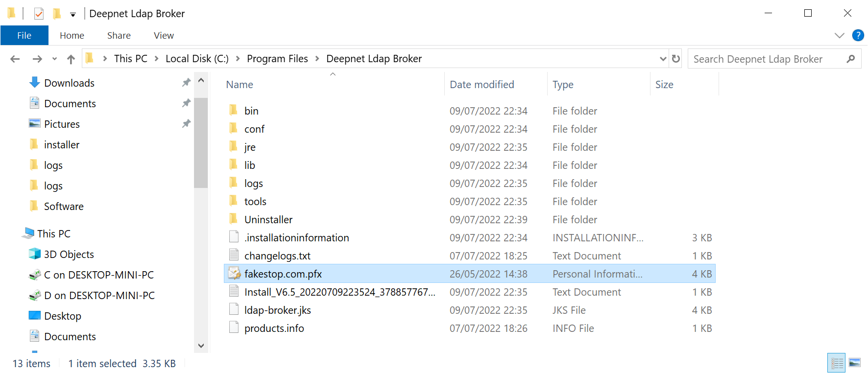Select the Install_V6.5_20220709223524 file name
The width and height of the screenshot is (868, 373).
pyautogui.click(x=340, y=292)
